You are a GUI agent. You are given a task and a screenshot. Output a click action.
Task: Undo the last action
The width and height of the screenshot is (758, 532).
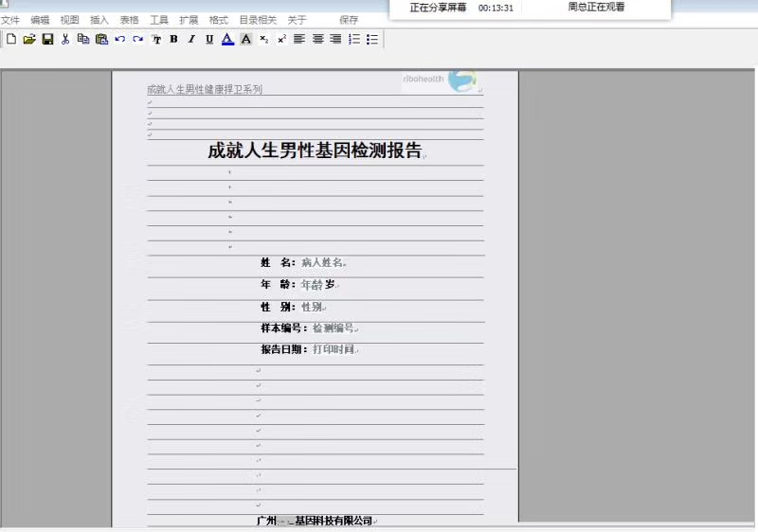pos(119,39)
